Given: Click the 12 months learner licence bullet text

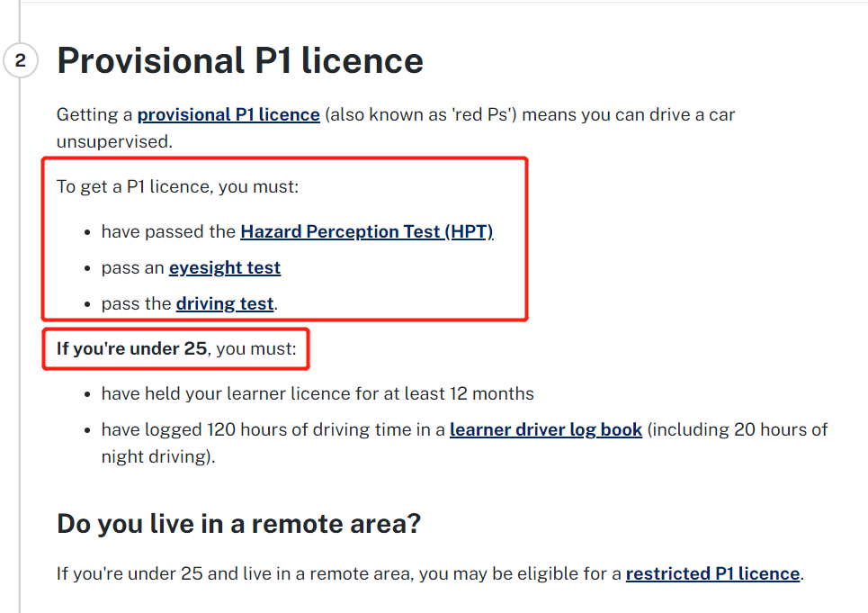Looking at the screenshot, I should 318,393.
